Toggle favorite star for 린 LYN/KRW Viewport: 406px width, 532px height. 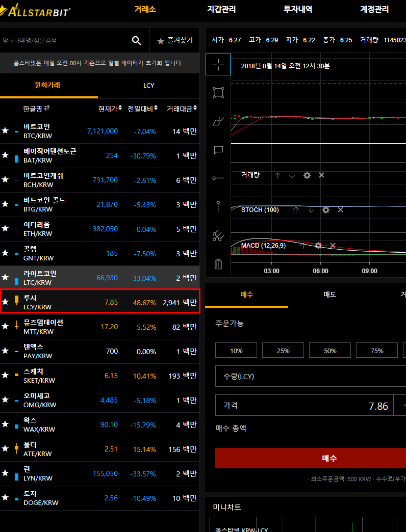(5, 473)
